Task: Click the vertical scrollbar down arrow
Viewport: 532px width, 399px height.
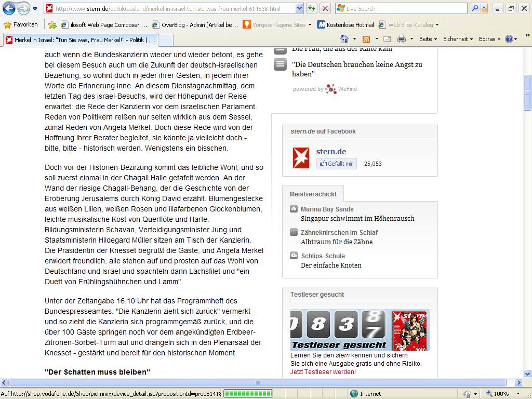Action: (x=528, y=374)
